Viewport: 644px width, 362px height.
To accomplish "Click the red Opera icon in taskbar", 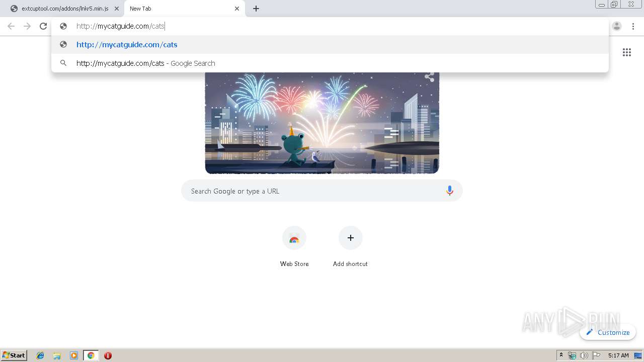I will pos(108,355).
